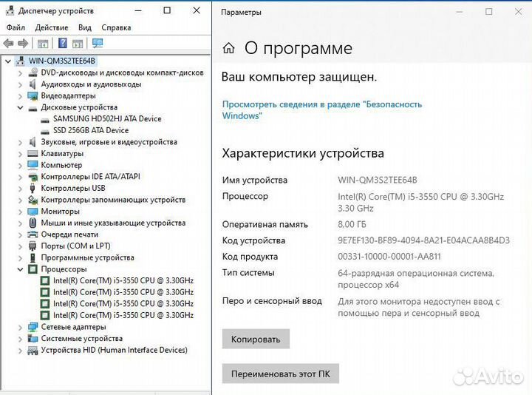Click the Мыши mouse icon
The height and width of the screenshot is (395, 532).
click(33, 223)
